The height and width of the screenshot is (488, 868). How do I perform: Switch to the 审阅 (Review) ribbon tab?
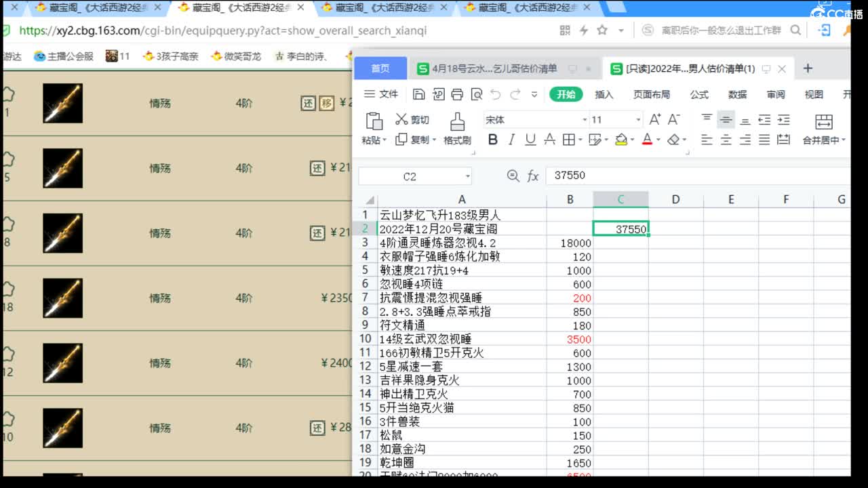tap(776, 94)
